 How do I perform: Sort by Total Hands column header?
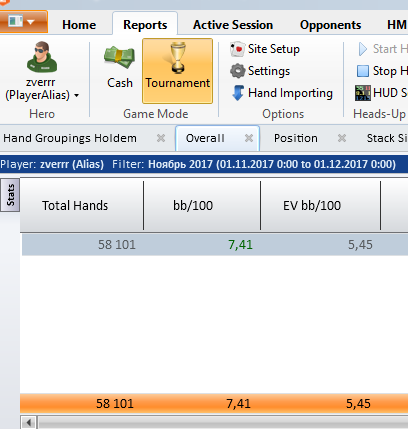click(82, 206)
